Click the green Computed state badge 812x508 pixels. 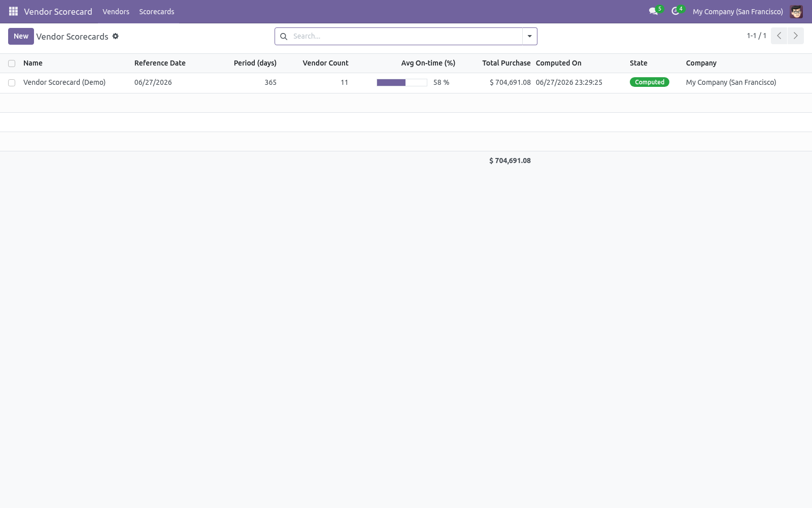click(649, 82)
